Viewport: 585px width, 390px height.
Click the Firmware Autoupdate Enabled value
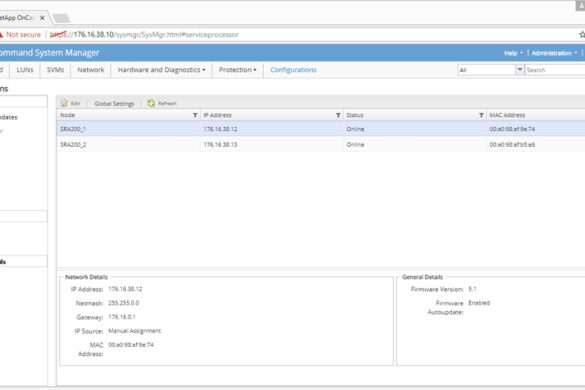tap(479, 303)
